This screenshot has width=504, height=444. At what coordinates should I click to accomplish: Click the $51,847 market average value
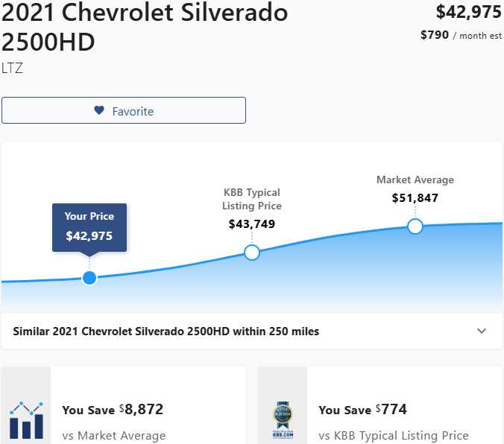pos(415,198)
